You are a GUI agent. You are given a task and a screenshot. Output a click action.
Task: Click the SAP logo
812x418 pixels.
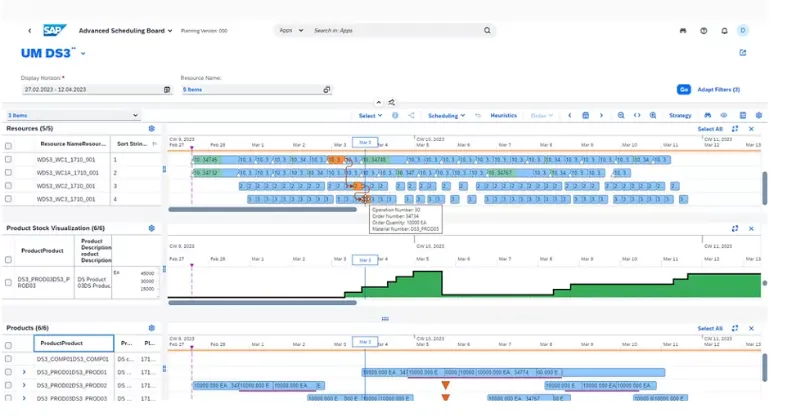coord(54,31)
